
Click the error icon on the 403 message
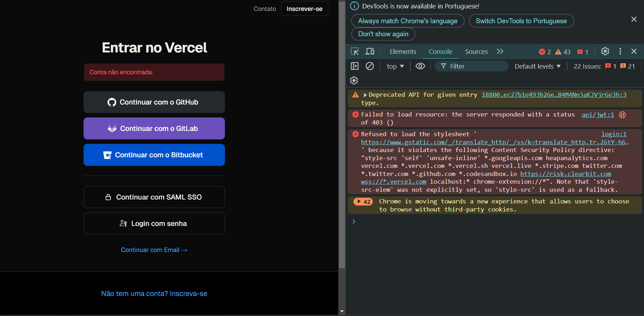click(356, 114)
